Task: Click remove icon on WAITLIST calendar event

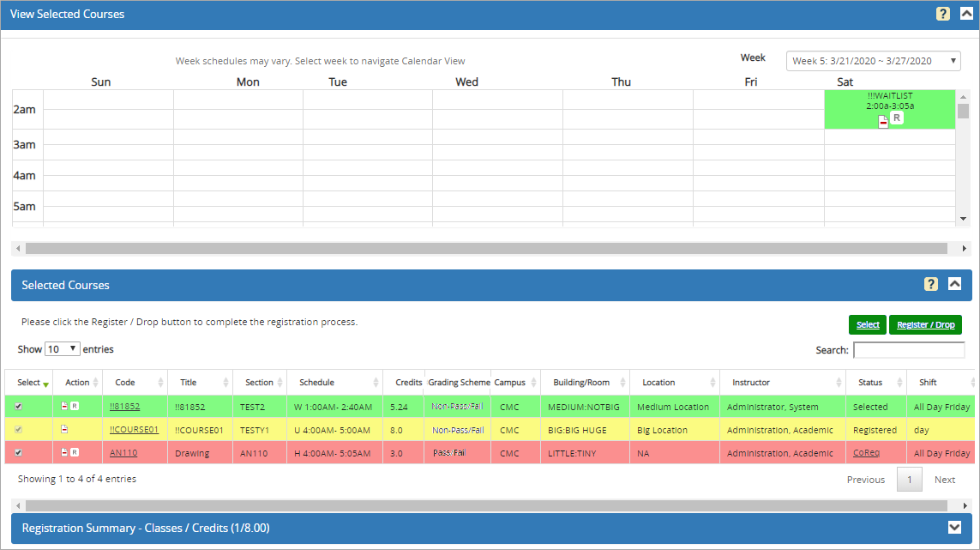Action: pyautogui.click(x=883, y=122)
